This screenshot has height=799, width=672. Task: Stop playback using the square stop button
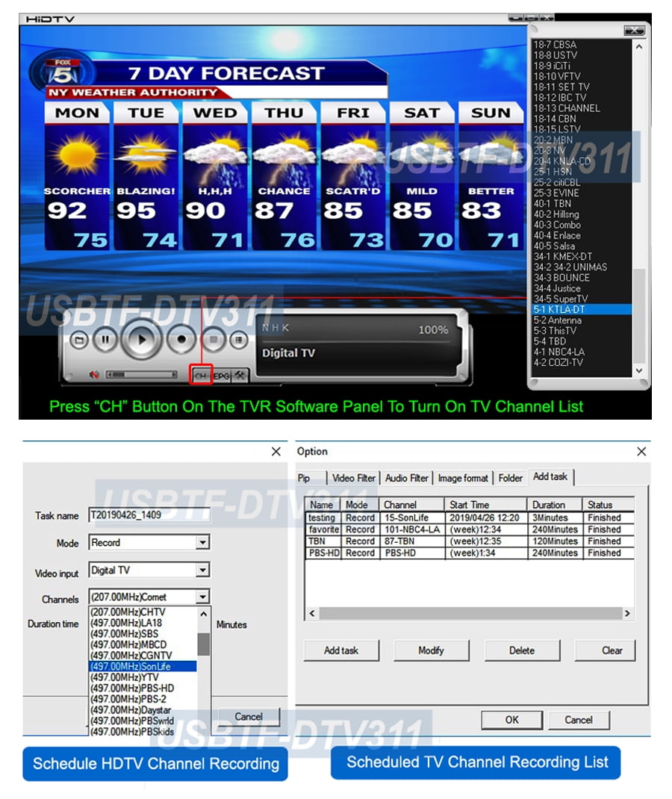[213, 340]
